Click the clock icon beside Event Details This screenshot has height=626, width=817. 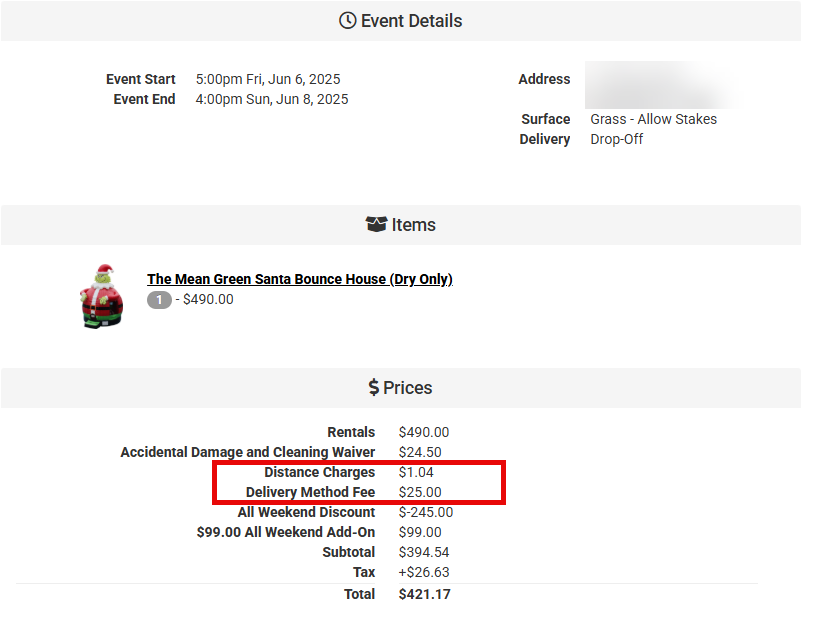coord(348,21)
